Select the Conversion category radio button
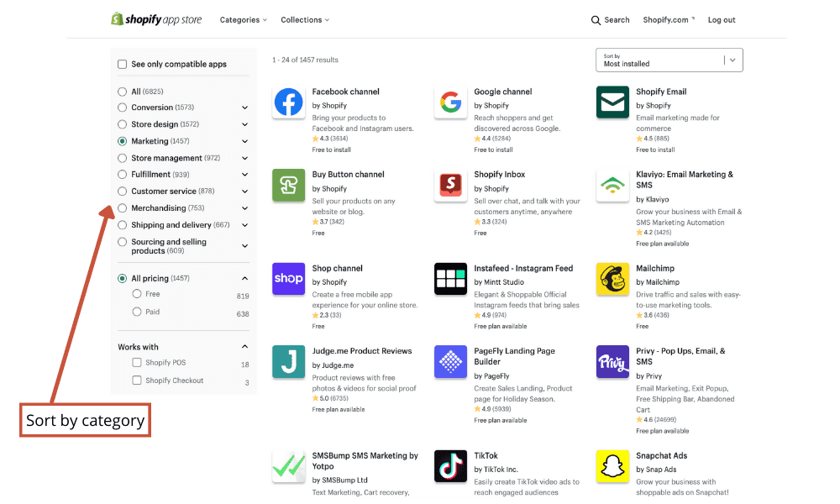The height and width of the screenshot is (504, 840). tap(122, 108)
